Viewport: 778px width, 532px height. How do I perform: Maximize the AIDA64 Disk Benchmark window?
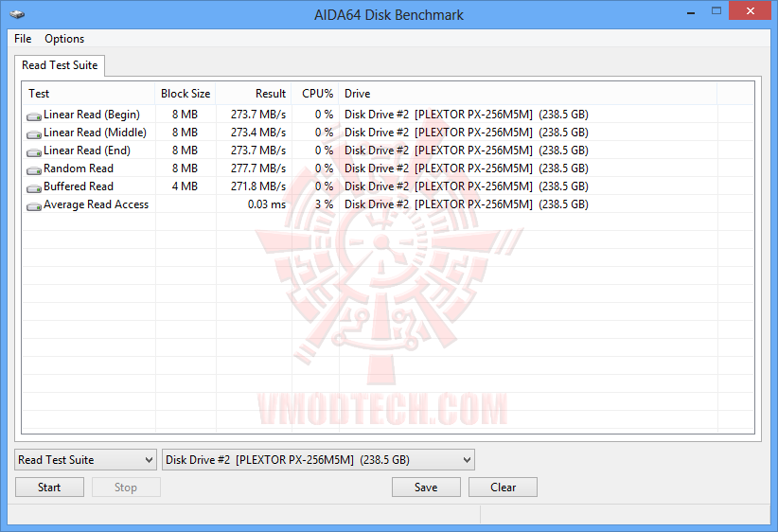click(716, 11)
